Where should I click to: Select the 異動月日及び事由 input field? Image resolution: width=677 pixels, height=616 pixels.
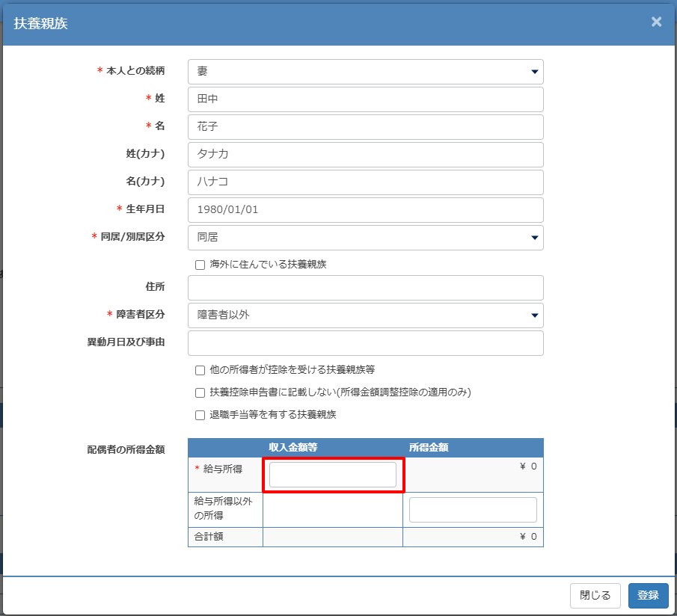[x=365, y=343]
